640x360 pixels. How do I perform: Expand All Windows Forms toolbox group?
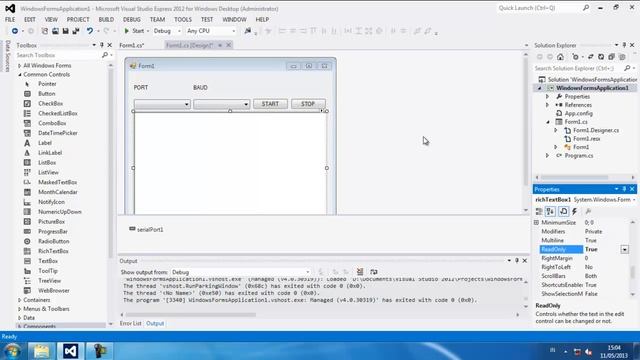point(20,66)
